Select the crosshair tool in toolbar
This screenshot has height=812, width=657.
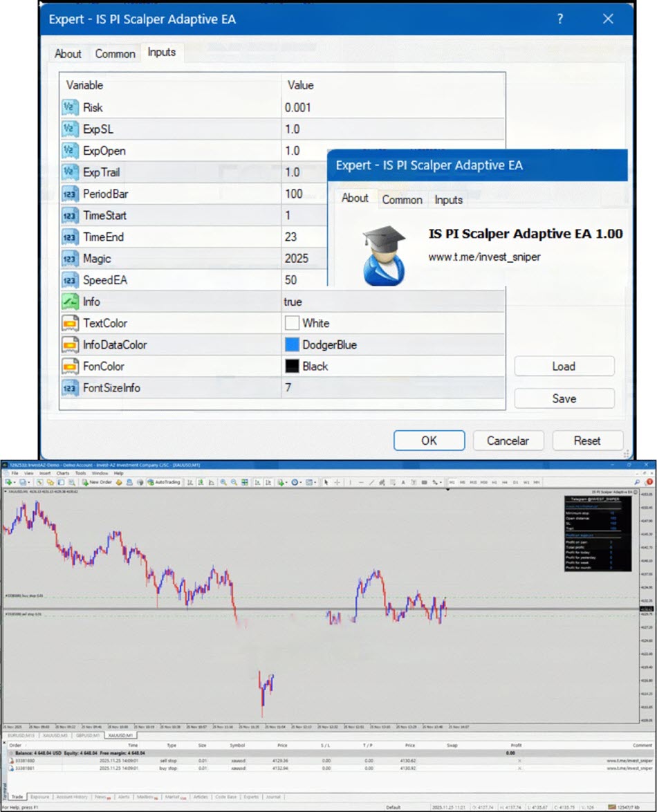pos(337,482)
